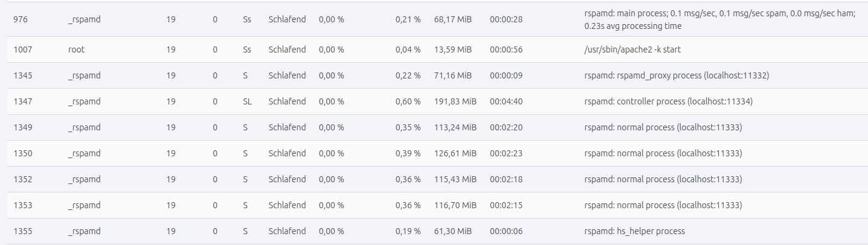Select the rspamd hs_helper process command
868x245 pixels.
click(x=634, y=231)
